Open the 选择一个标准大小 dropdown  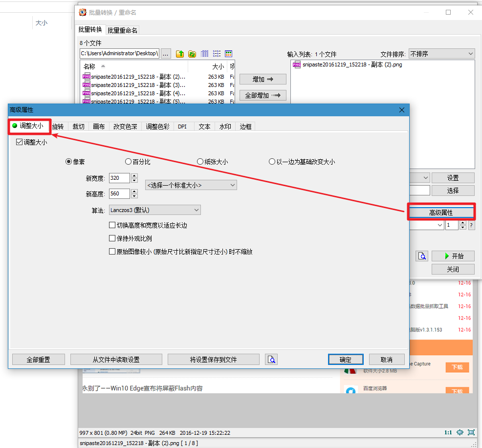click(x=191, y=185)
